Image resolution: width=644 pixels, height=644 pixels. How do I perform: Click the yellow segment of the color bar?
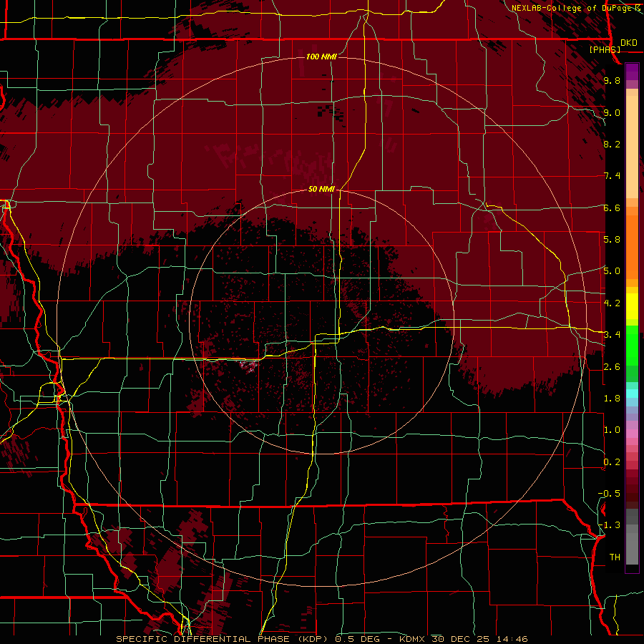point(632,306)
